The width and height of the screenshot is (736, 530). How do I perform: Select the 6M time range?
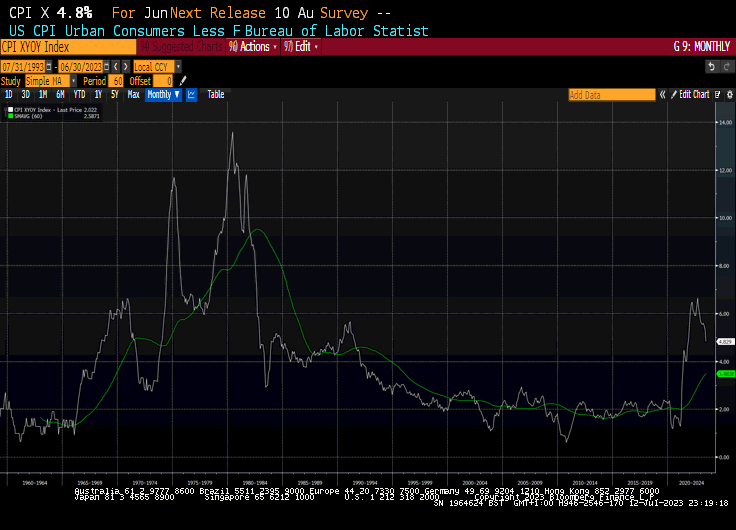coord(60,94)
